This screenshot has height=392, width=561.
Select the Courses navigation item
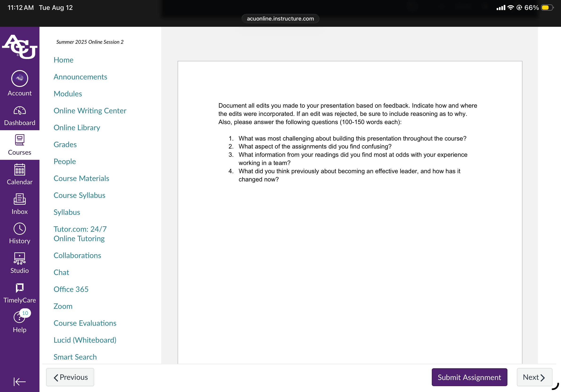click(19, 145)
